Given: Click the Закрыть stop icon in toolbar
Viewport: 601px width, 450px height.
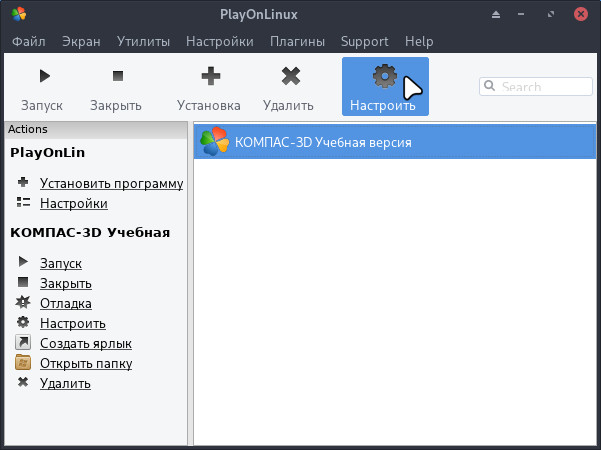Looking at the screenshot, I should tap(118, 76).
